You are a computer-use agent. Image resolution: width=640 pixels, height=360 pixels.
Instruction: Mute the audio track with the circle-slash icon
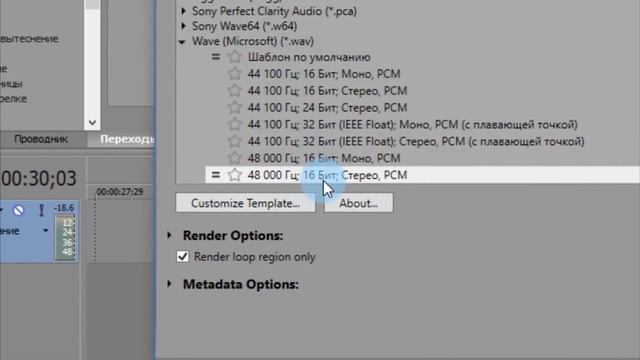(x=18, y=210)
